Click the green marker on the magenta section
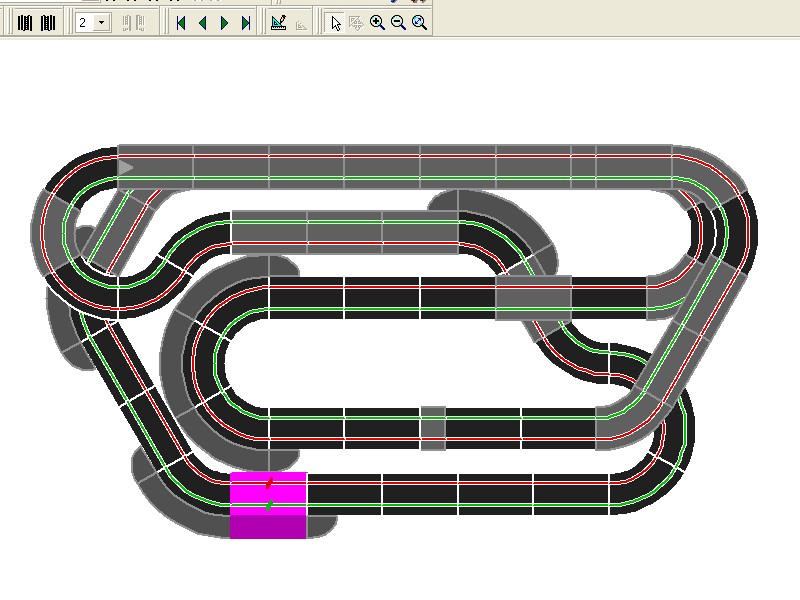Viewport: 800px width, 600px height. (x=268, y=506)
